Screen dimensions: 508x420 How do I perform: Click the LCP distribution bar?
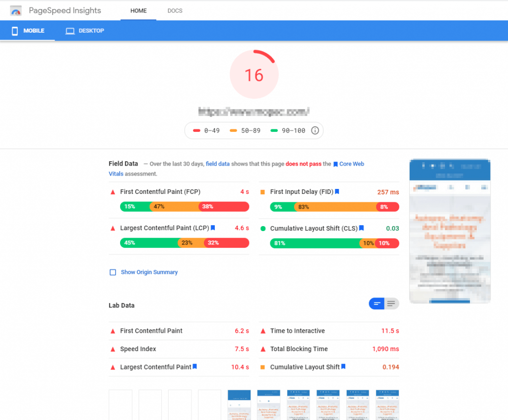(x=185, y=243)
